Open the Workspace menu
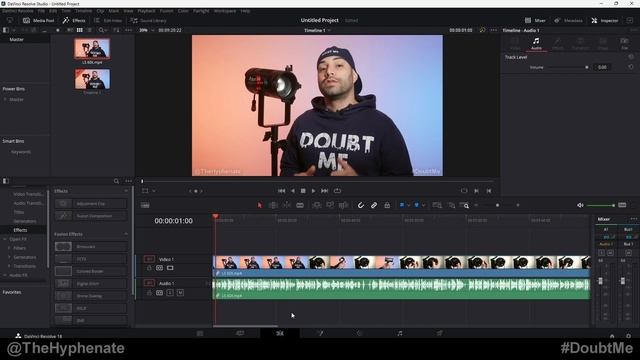640x360 pixels. coord(225,11)
